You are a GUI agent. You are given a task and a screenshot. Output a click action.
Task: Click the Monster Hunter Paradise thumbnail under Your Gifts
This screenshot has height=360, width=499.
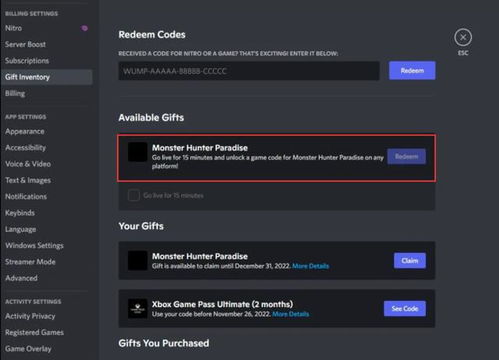(x=138, y=260)
